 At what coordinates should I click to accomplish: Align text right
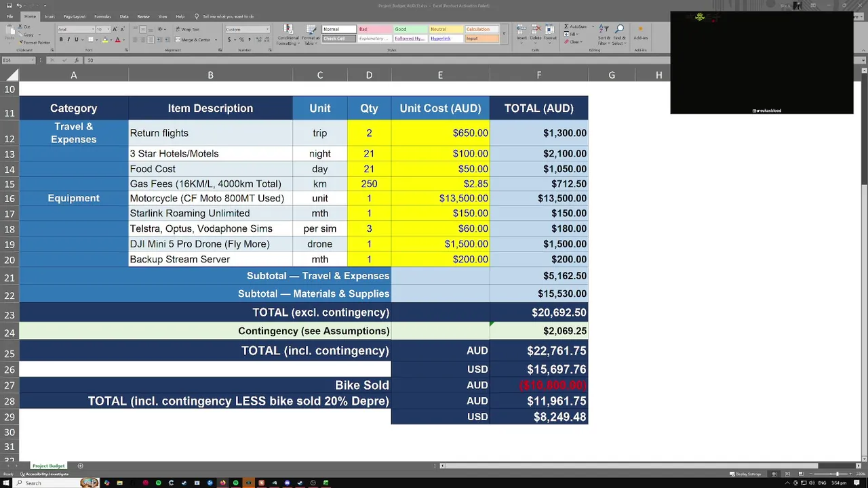pos(151,40)
